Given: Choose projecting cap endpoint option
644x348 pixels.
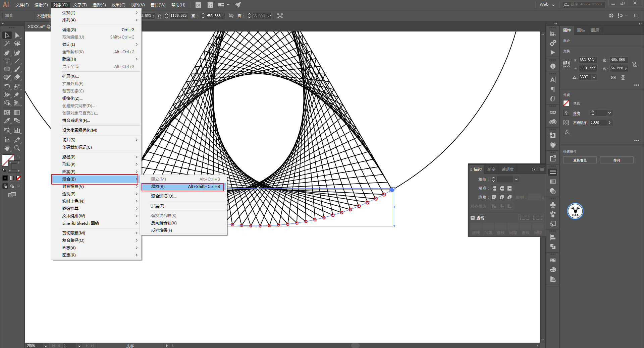Looking at the screenshot, I should [509, 188].
